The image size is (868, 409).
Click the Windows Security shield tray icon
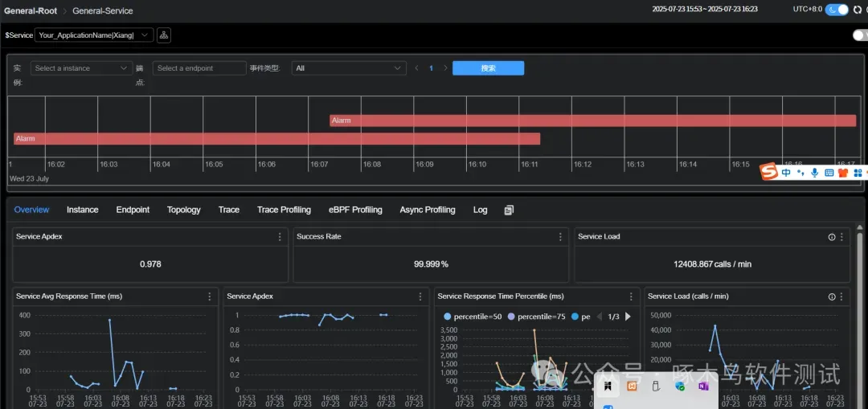coord(680,386)
